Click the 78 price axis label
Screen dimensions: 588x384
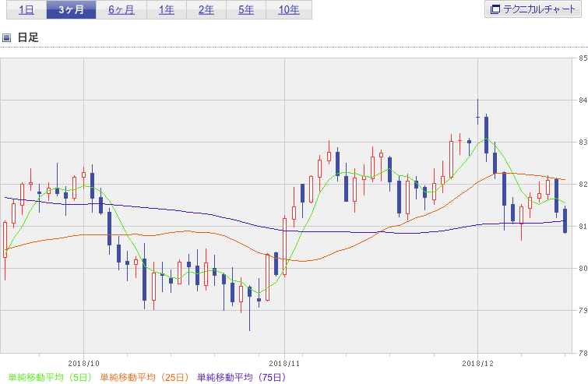coord(583,353)
